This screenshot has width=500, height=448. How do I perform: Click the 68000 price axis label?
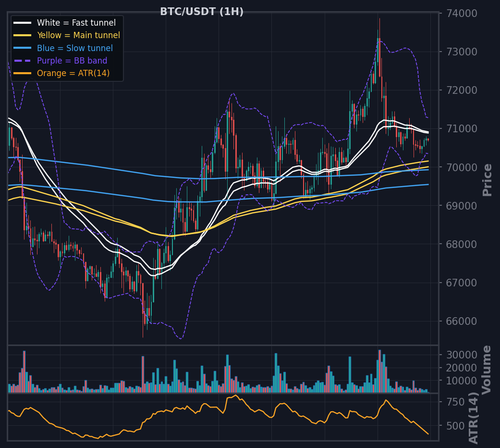click(x=462, y=244)
